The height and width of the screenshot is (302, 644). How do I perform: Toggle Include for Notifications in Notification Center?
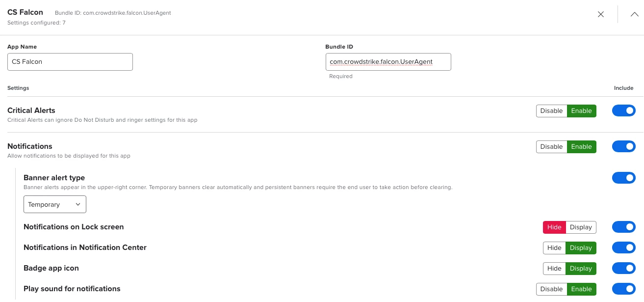tap(624, 247)
